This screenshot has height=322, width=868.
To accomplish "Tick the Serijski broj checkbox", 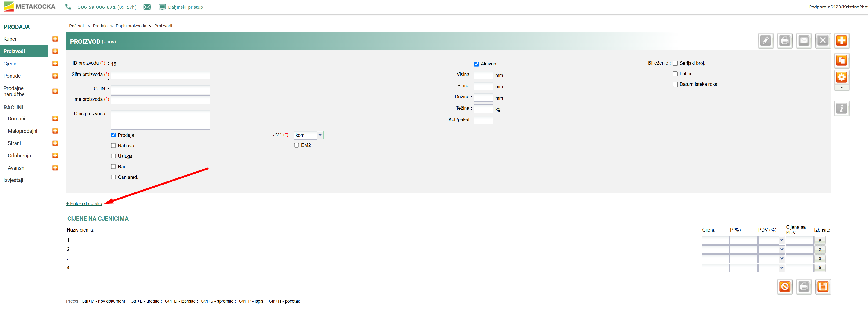I will coord(675,63).
